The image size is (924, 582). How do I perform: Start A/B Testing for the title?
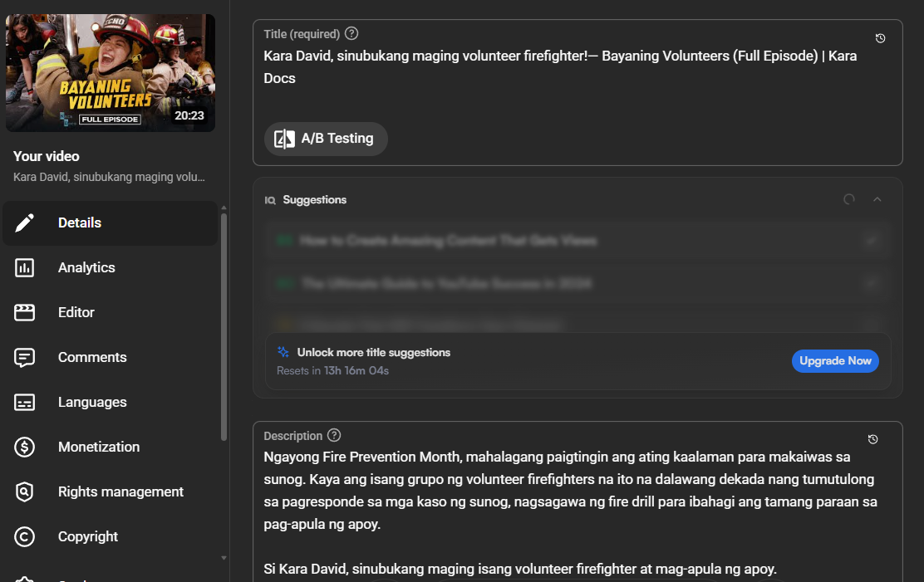coord(325,139)
